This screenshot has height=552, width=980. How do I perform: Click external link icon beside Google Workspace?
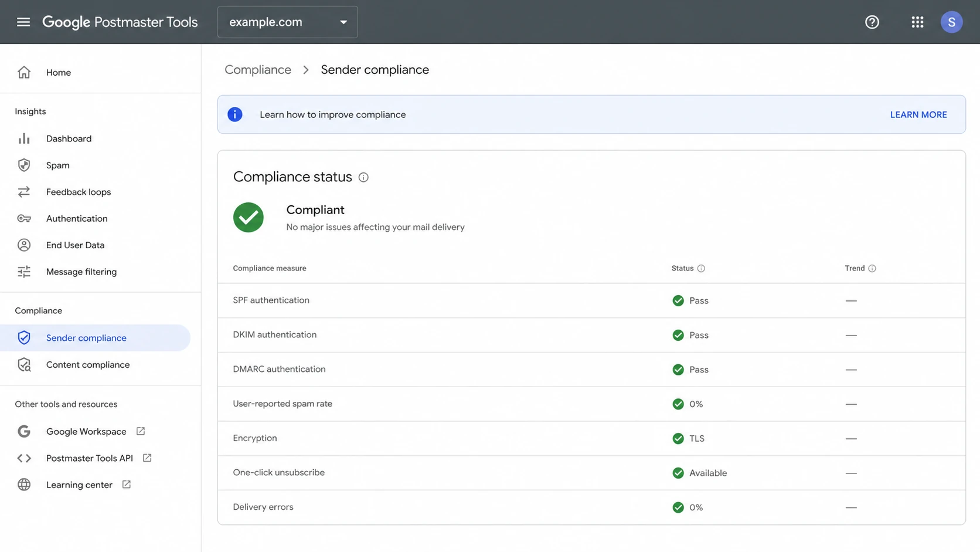[141, 431]
